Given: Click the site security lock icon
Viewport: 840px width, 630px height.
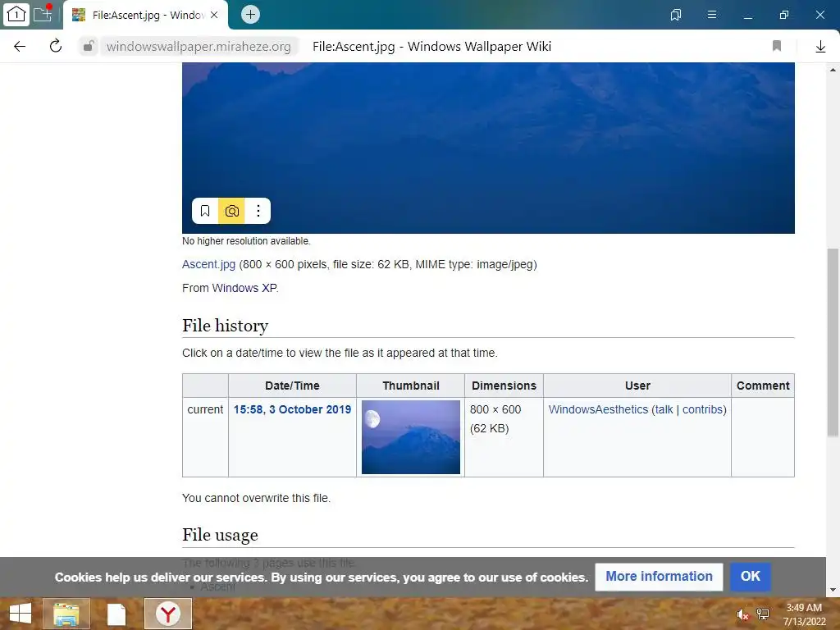Looking at the screenshot, I should coord(89,47).
